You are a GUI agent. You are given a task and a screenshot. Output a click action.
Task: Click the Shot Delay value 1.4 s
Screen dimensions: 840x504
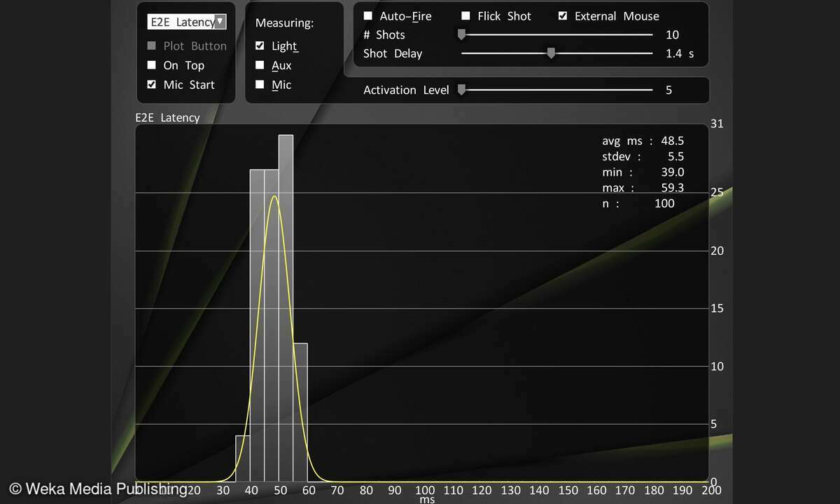[680, 53]
